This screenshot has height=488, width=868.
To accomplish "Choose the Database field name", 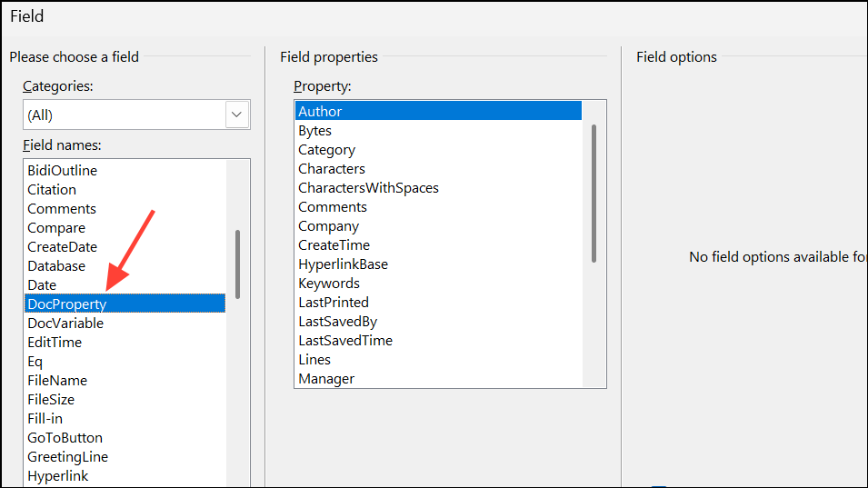I will click(56, 266).
